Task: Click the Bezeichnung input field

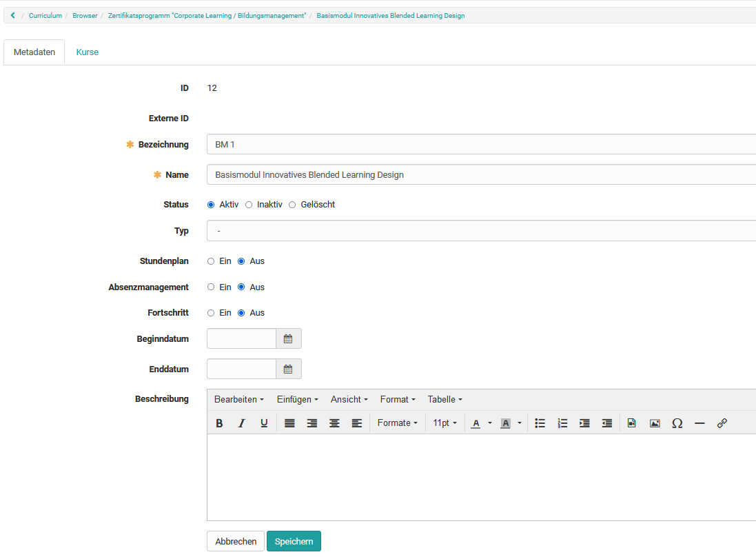Action: click(x=481, y=144)
